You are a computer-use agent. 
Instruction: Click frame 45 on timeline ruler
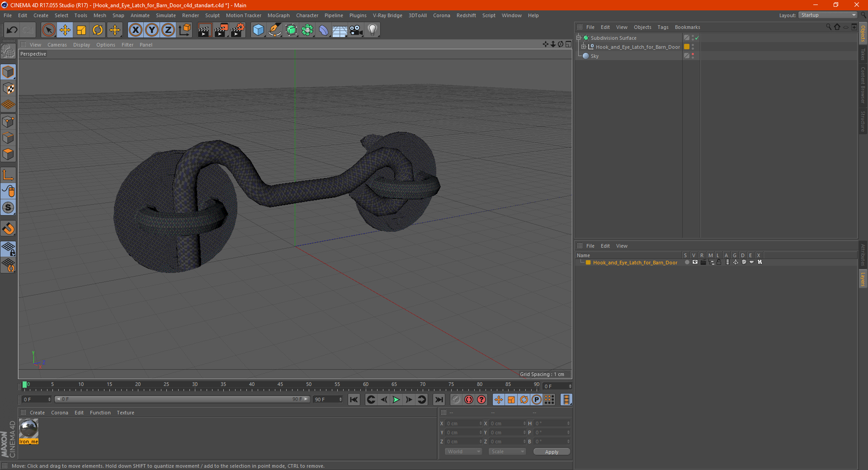coord(280,385)
